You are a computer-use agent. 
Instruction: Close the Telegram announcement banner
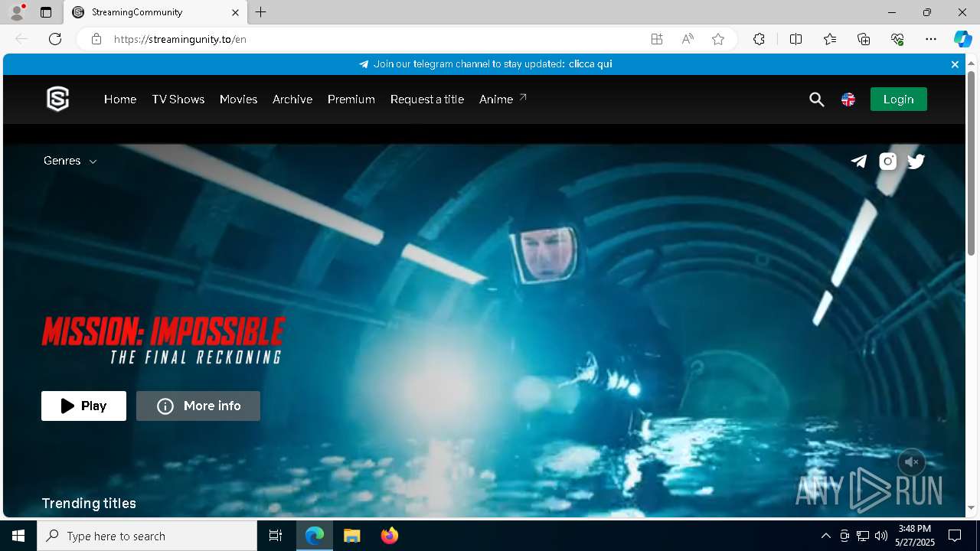click(955, 64)
